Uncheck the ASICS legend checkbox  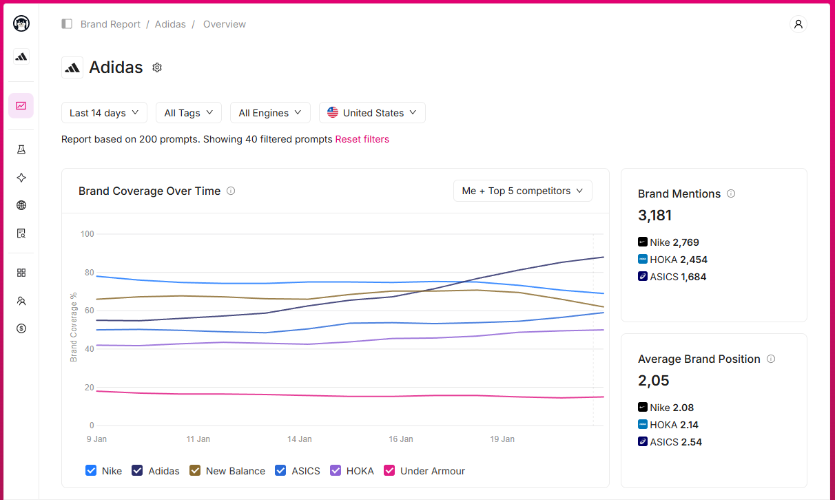click(280, 471)
